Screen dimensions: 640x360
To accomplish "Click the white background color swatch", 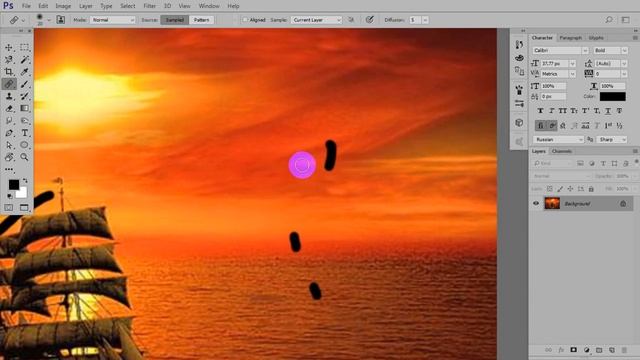I will click(22, 193).
